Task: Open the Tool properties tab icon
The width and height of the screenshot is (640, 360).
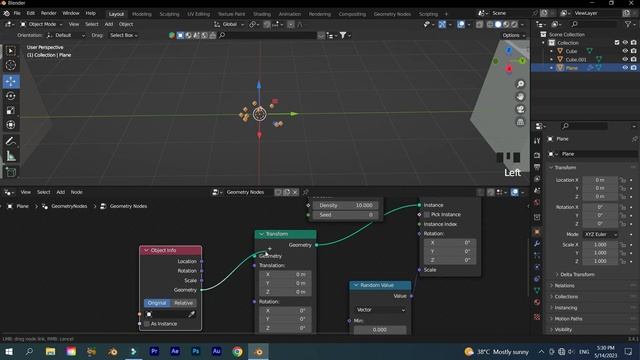Action: click(537, 141)
